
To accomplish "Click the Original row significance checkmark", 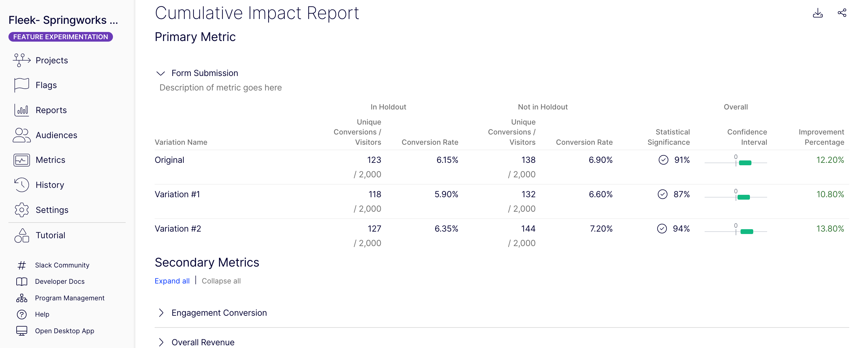I will (x=663, y=160).
